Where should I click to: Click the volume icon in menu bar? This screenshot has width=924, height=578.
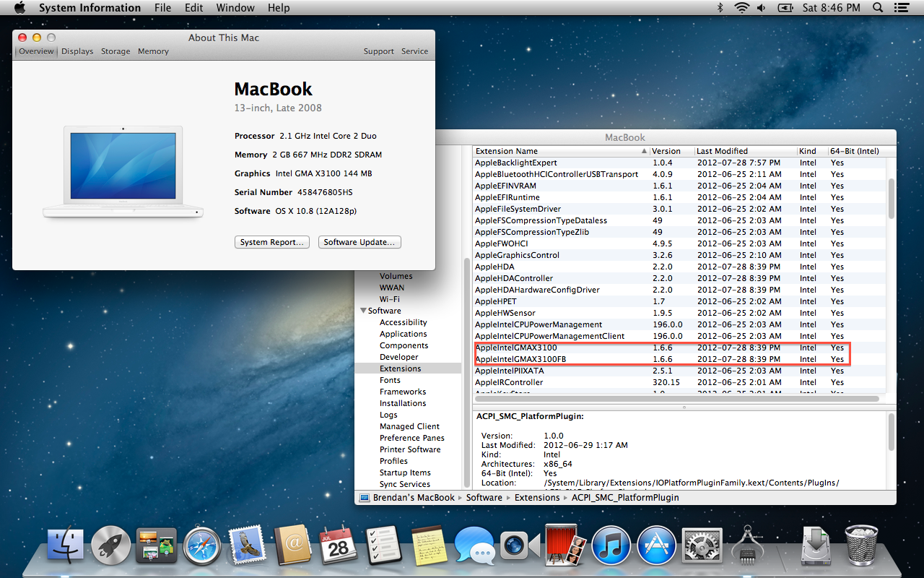pyautogui.click(x=762, y=8)
